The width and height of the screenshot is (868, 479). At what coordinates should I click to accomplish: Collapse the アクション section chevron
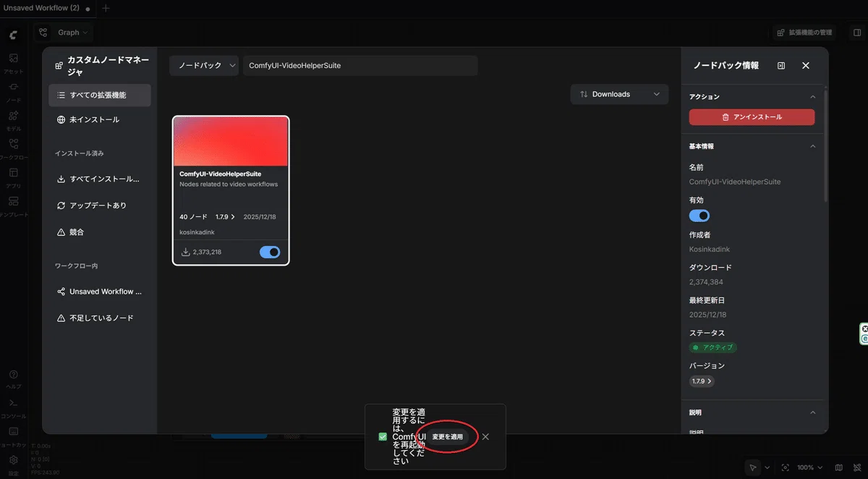click(x=812, y=97)
